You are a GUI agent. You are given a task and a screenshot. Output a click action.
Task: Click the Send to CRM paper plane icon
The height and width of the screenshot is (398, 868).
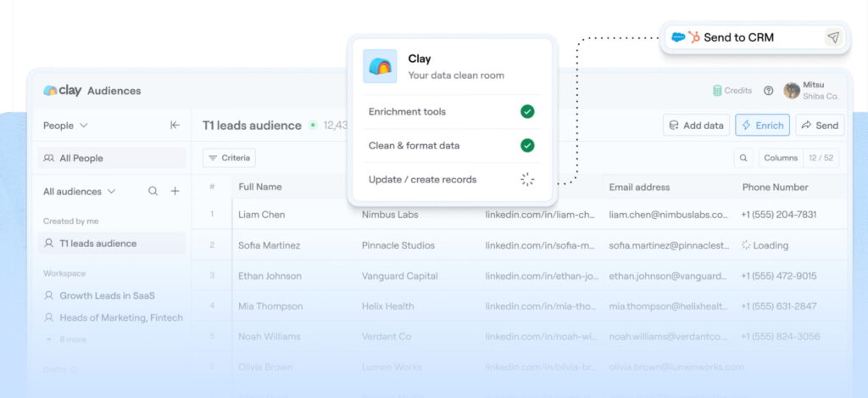pyautogui.click(x=834, y=37)
